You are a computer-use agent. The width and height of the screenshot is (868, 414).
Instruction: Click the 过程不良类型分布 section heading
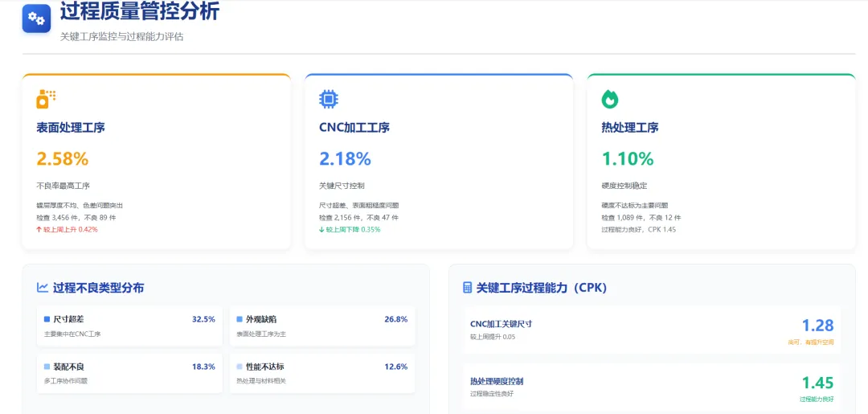coord(99,288)
